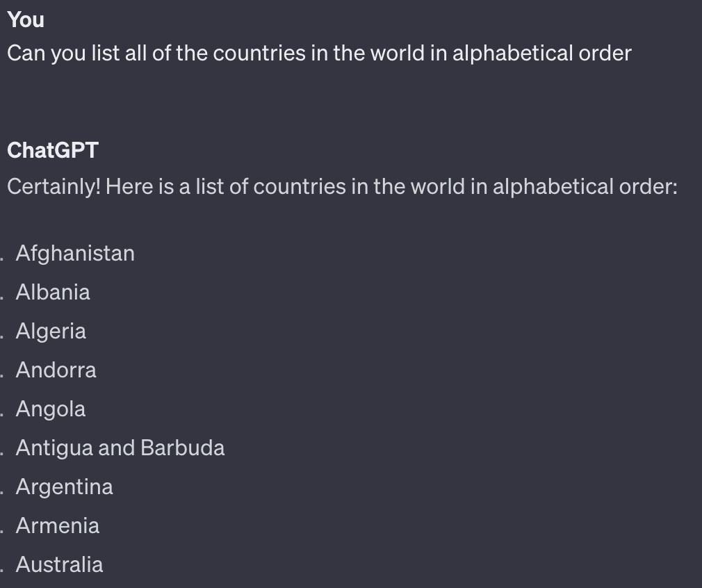Select Afghanistan in the country list

coord(75,253)
